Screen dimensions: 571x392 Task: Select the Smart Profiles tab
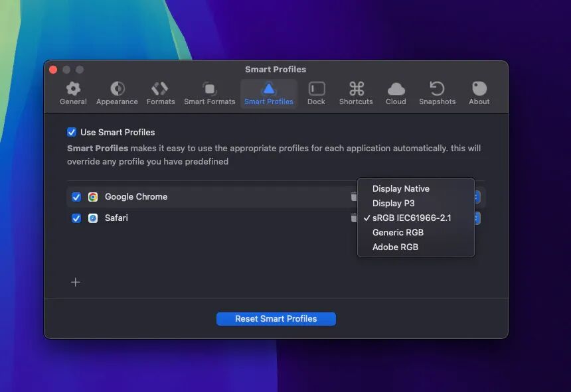tap(269, 93)
